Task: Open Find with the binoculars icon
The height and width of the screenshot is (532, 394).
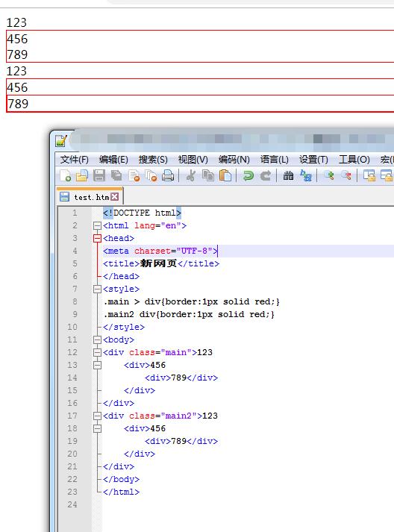Action: (288, 176)
